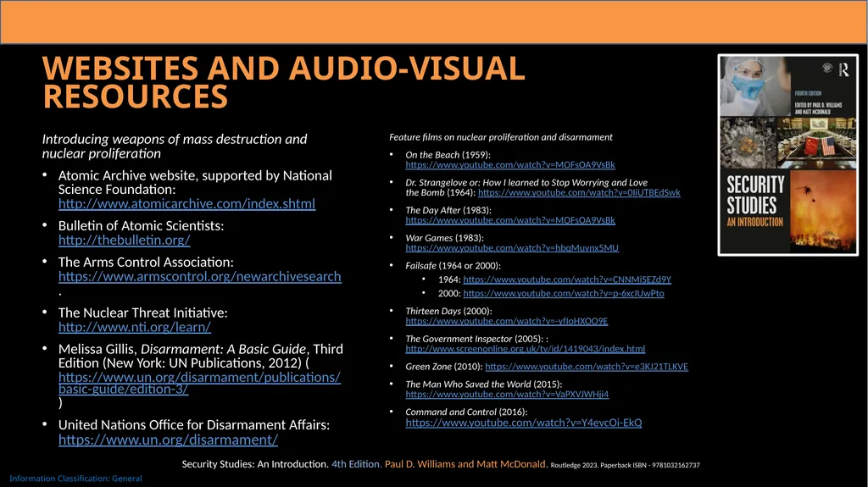The image size is (868, 487).
Task: Click 'Introducing weapons of mass destruction' heading
Action: tap(175, 146)
